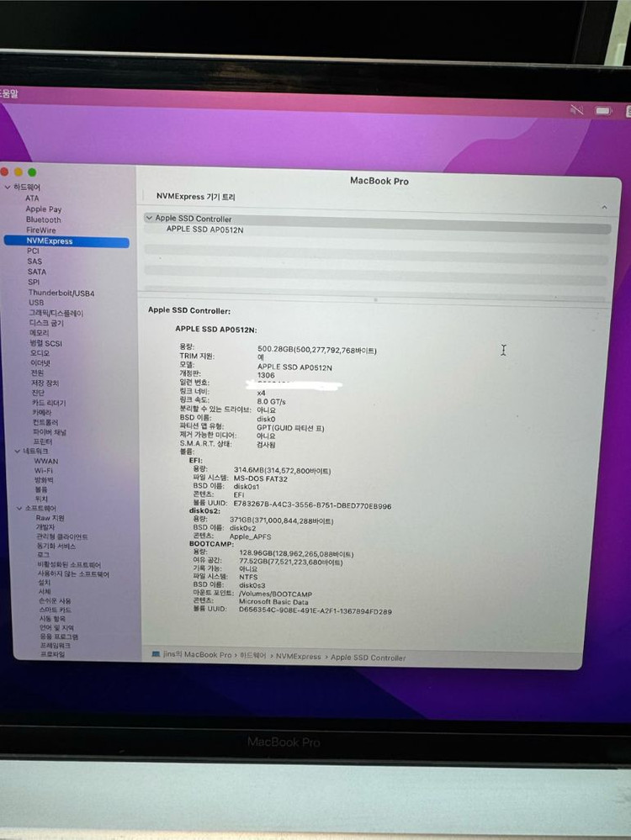631x840 pixels.
Task: Click the up chevron beside NVMExpress header
Action: point(604,208)
